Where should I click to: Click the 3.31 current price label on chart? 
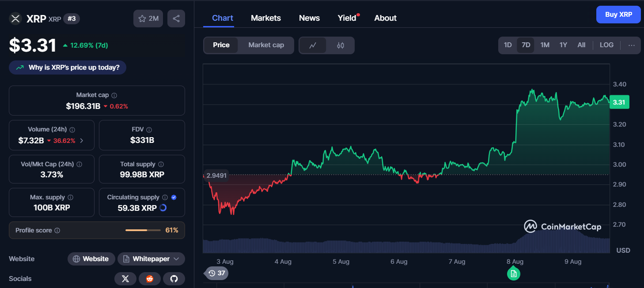[619, 102]
